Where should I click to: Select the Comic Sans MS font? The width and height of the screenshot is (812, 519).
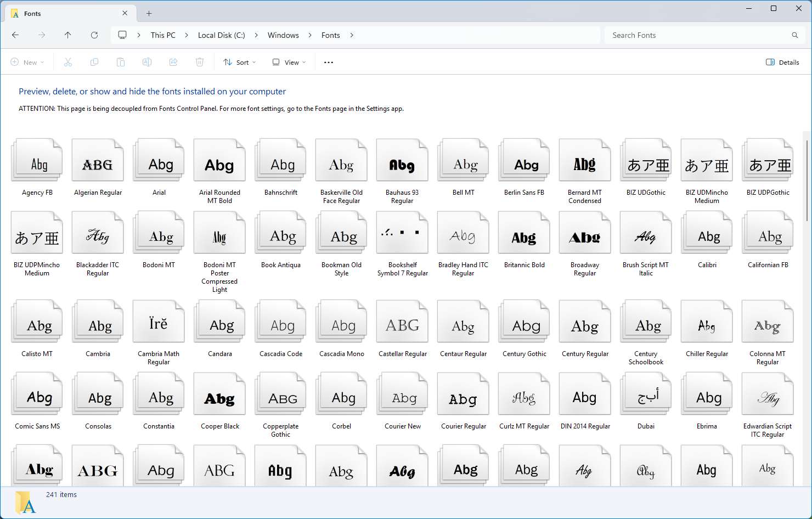37,401
